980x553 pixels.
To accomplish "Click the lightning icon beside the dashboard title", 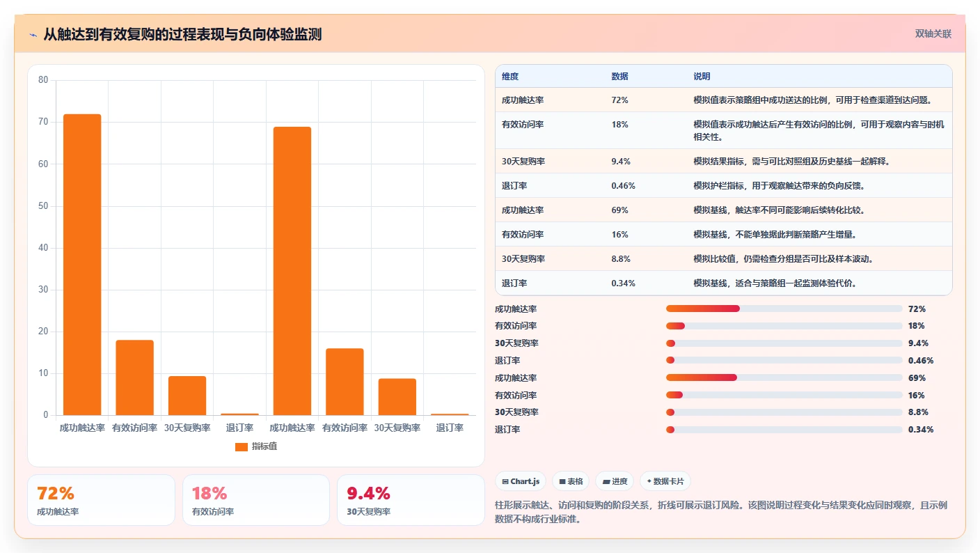I will (33, 35).
